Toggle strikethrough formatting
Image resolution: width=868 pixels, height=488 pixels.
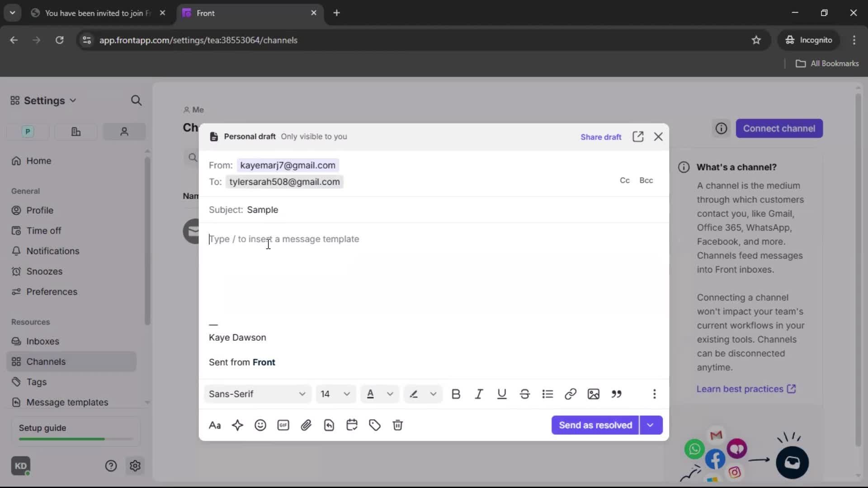[525, 394]
